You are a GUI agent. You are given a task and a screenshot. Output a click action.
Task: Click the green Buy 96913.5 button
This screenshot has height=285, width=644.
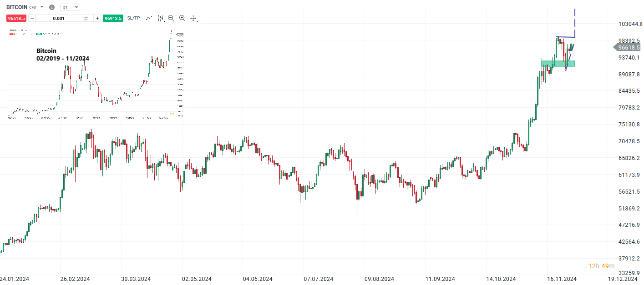(x=113, y=18)
